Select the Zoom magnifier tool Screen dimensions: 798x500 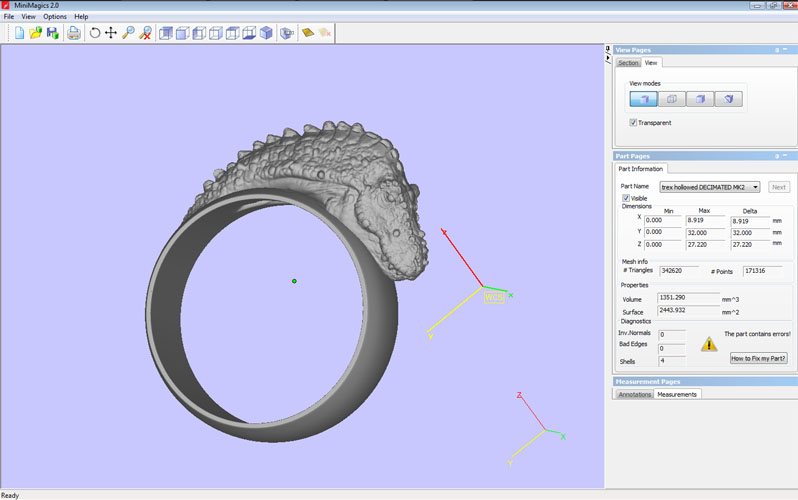(128, 33)
